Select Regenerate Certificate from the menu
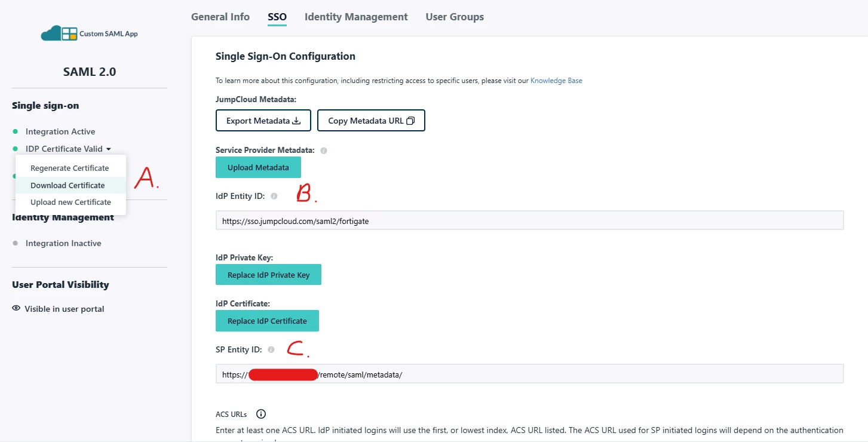The height and width of the screenshot is (442, 868). 70,168
